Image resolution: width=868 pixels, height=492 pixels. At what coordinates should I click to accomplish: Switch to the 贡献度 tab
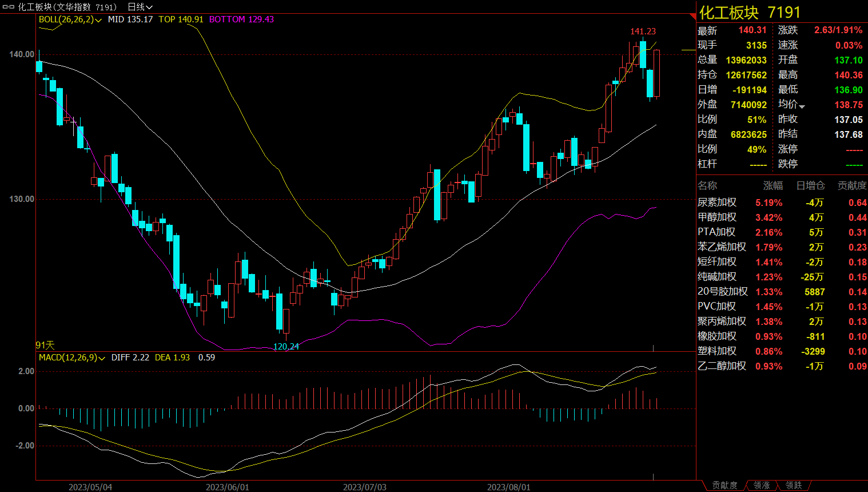(x=724, y=485)
